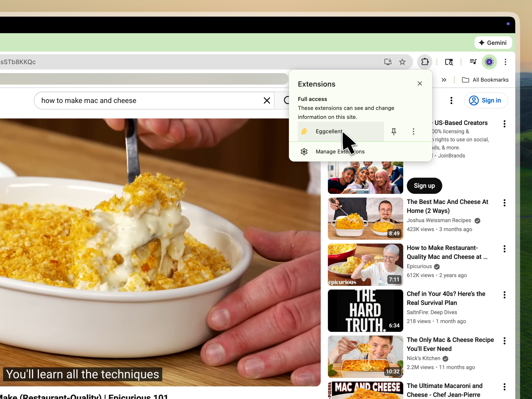Click the install app icon in address bar

point(388,62)
